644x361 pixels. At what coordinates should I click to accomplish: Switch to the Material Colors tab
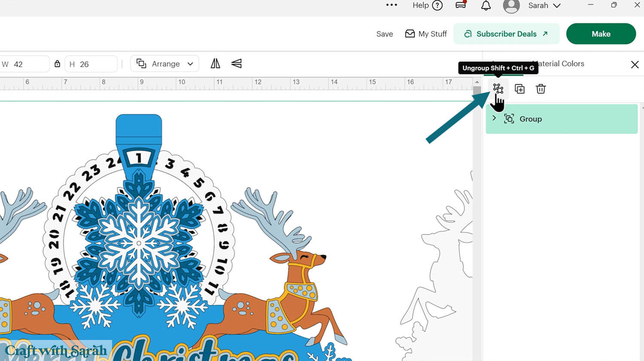pos(558,64)
